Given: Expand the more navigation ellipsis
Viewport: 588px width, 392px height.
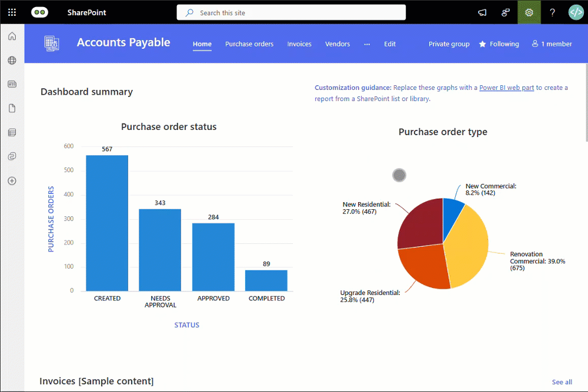Looking at the screenshot, I should coord(367,44).
